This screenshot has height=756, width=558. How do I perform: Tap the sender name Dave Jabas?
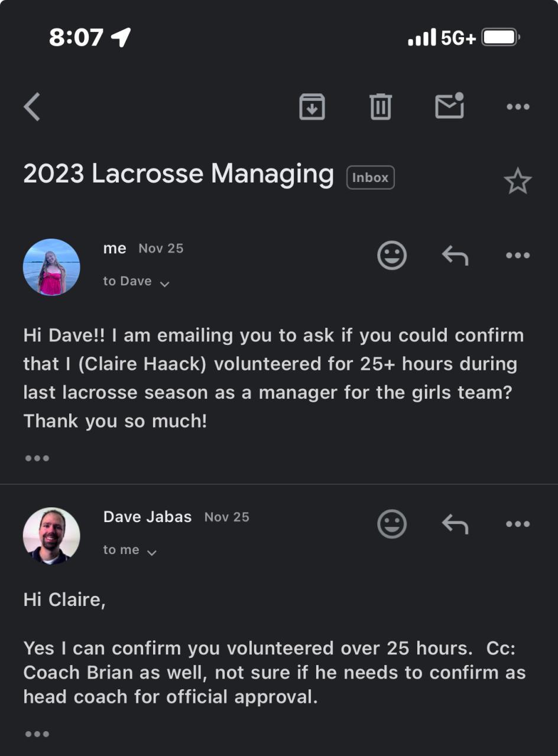click(x=147, y=517)
